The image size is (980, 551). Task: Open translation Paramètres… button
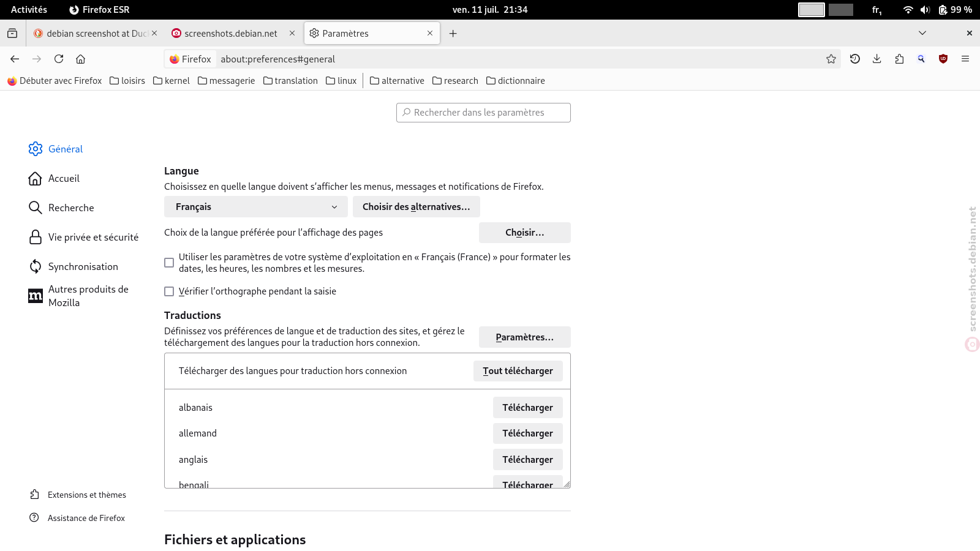coord(525,337)
